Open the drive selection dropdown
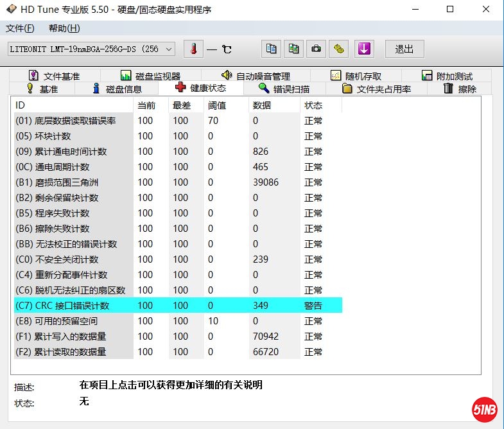 coord(169,49)
